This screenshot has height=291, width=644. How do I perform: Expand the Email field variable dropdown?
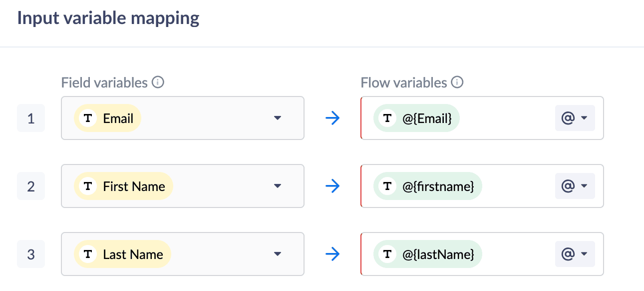tap(278, 118)
